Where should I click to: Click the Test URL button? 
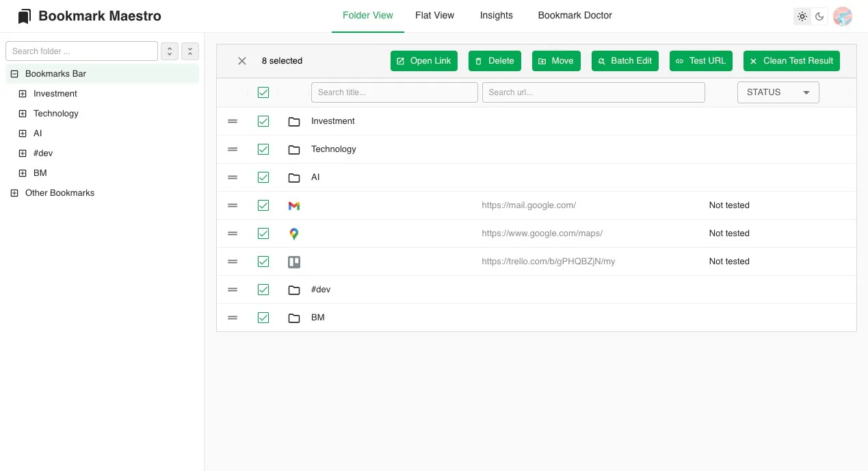tap(701, 61)
